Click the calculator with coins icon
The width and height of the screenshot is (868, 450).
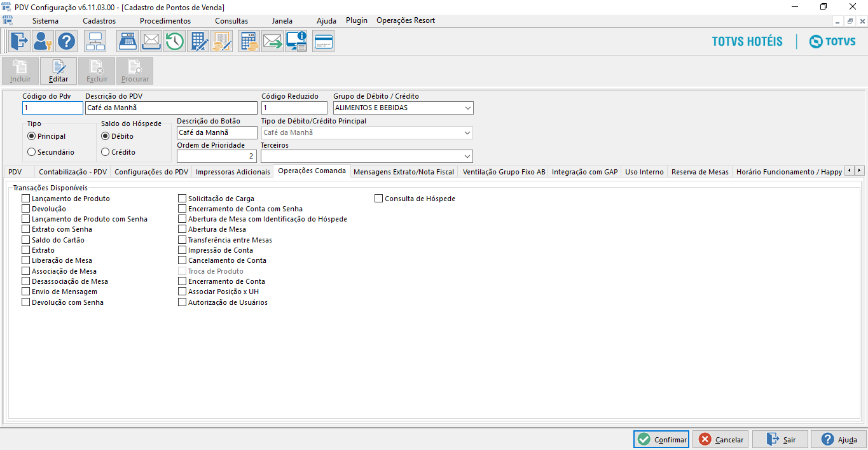(249, 41)
